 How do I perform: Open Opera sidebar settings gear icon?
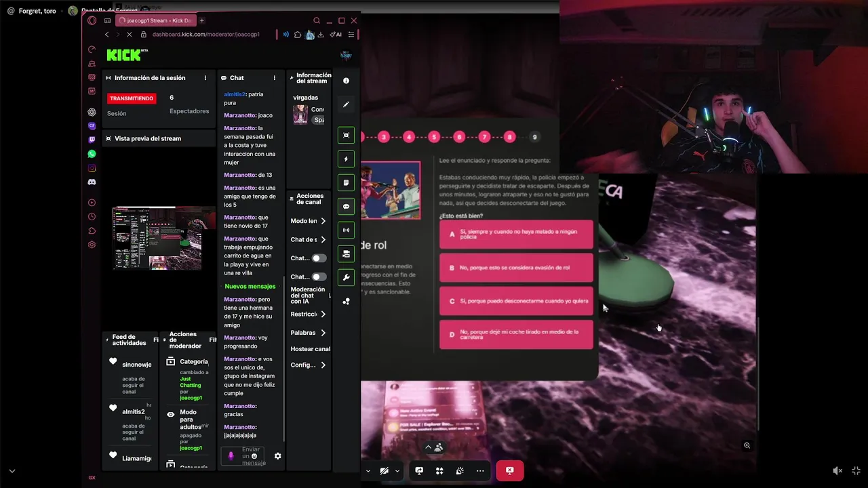[92, 245]
